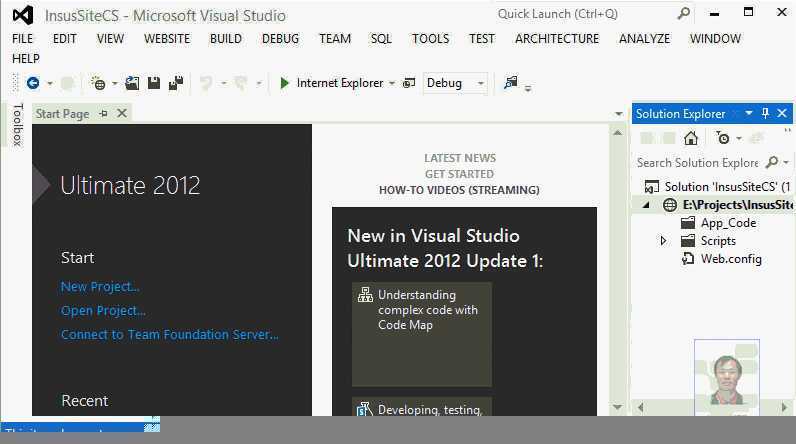Viewport: 796px width, 444px height.
Task: Click the Search Solution Explorer input field
Action: pyautogui.click(x=697, y=163)
